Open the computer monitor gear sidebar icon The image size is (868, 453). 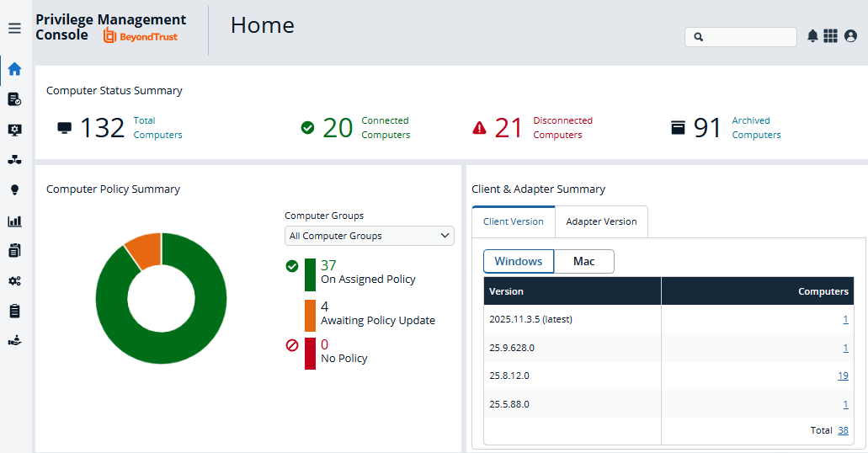coord(15,131)
